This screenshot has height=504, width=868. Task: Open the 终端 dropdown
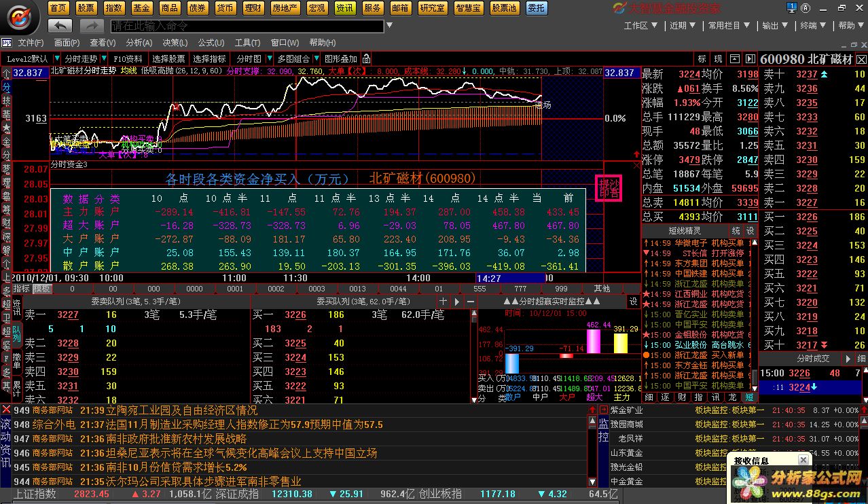[x=813, y=25]
